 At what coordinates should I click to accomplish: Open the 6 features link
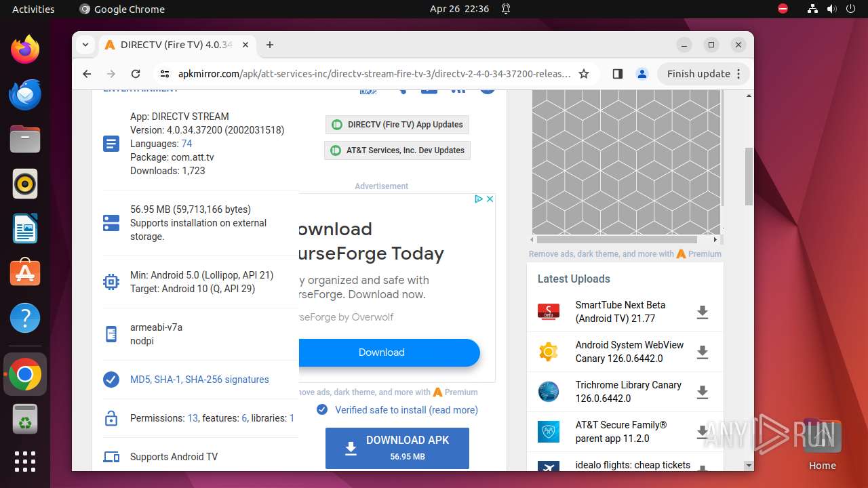[244, 418]
